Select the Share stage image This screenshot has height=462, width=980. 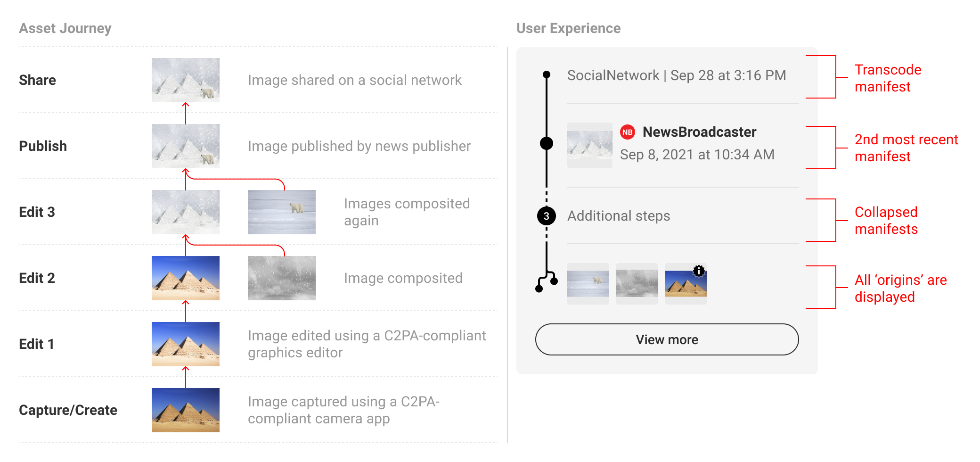click(x=186, y=80)
